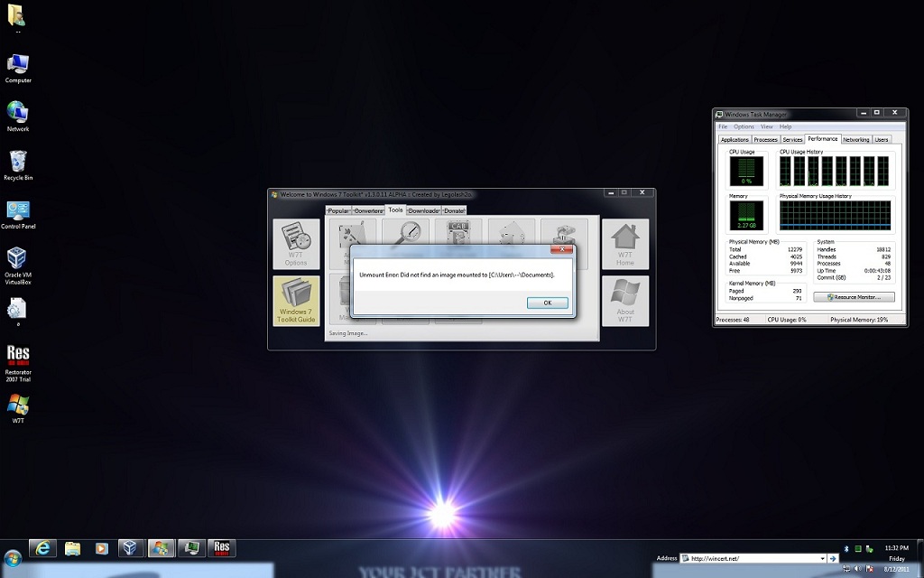Screen dimensions: 924x578
Task: Open the Control Panel desktop icon
Action: [x=18, y=215]
